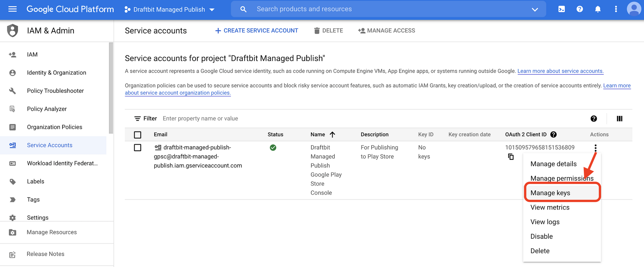Go to IAM in the sidebar

pyautogui.click(x=32, y=54)
